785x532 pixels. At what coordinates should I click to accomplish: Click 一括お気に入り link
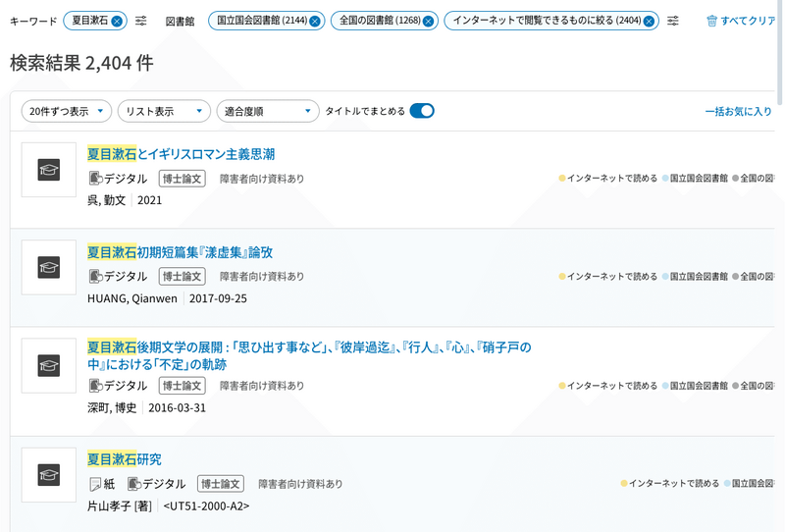pyautogui.click(x=739, y=111)
